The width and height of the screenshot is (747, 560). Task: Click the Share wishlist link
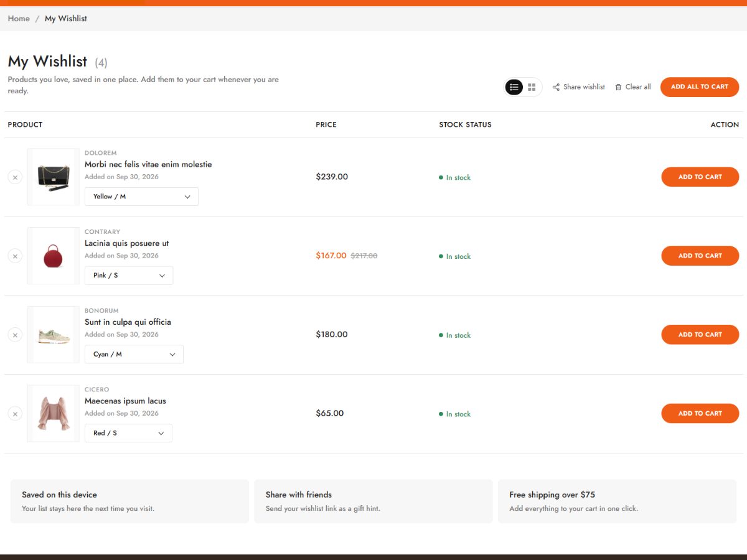579,87
